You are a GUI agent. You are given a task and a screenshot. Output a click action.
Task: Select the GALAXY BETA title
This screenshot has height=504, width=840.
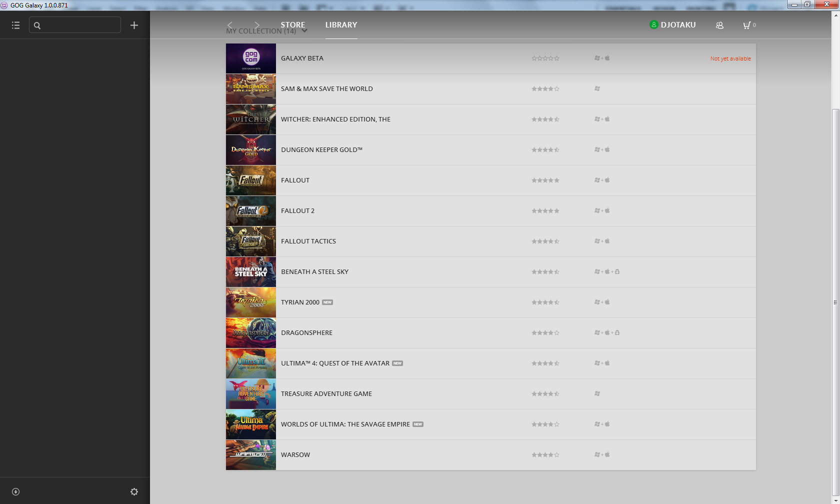(x=302, y=58)
